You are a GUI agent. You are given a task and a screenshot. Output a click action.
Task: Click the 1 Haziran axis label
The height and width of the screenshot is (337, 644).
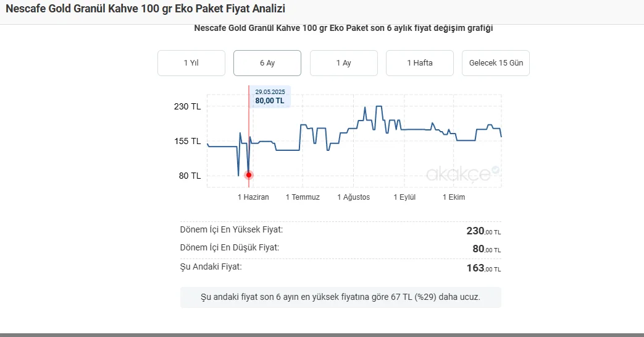coord(253,197)
